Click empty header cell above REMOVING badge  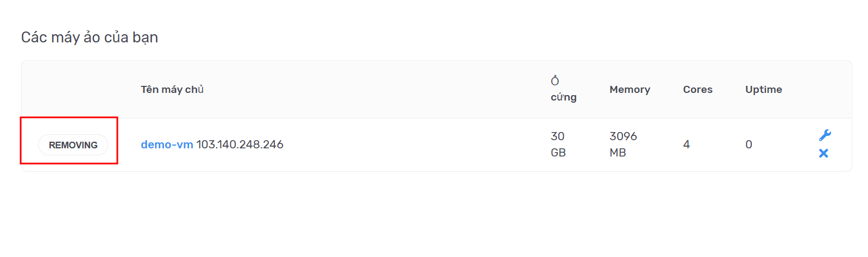(x=73, y=90)
